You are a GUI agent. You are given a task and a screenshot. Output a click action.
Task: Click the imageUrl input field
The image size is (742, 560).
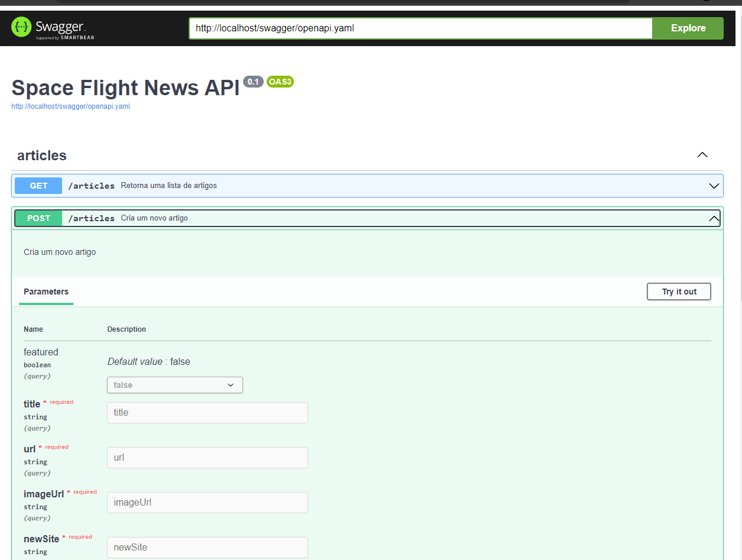(x=208, y=503)
